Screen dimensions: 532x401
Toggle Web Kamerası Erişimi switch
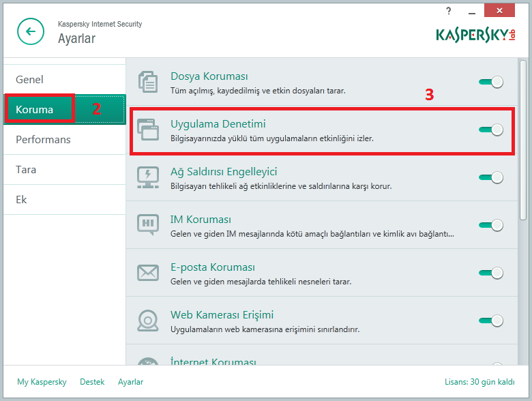coord(491,321)
